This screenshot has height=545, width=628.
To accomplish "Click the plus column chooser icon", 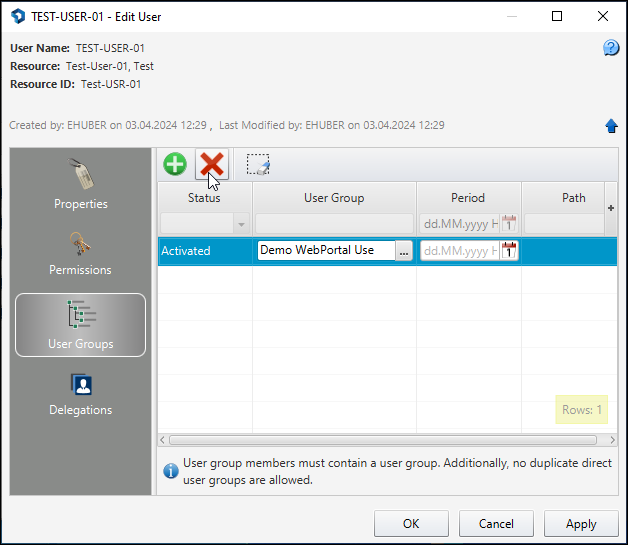I will tap(611, 208).
